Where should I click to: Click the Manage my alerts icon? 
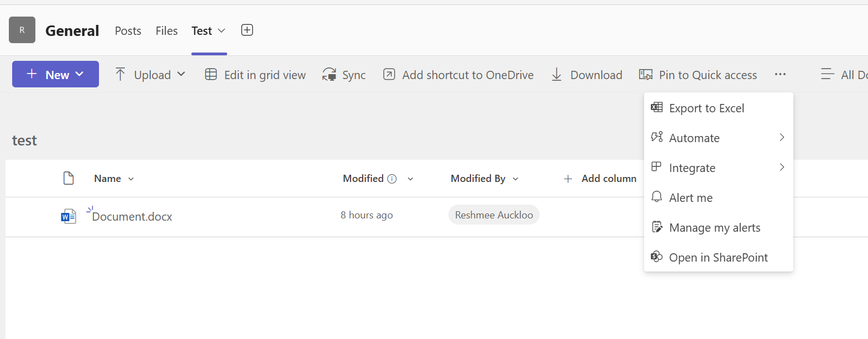pyautogui.click(x=657, y=227)
